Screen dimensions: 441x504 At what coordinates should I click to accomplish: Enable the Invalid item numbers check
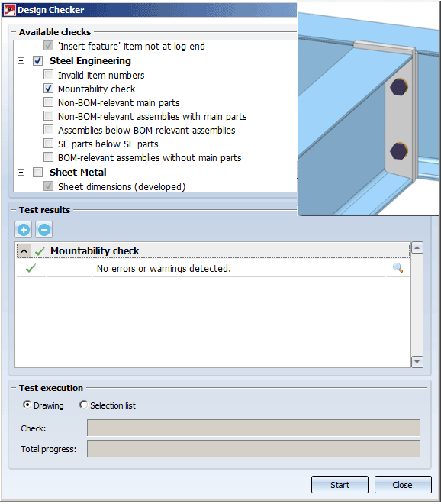click(49, 75)
